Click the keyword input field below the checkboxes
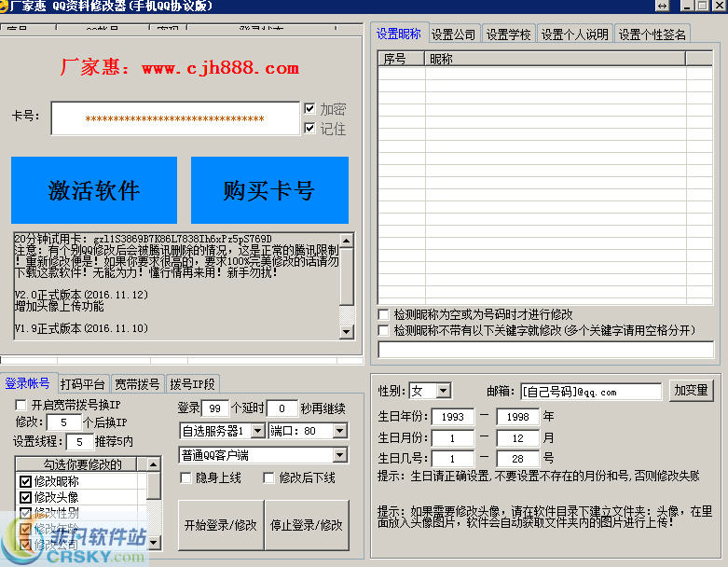Viewport: 728px width, 567px height. 545,349
